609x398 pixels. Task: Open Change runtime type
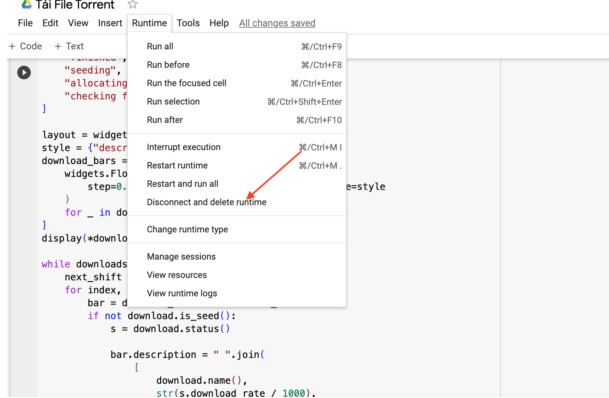pos(237,229)
